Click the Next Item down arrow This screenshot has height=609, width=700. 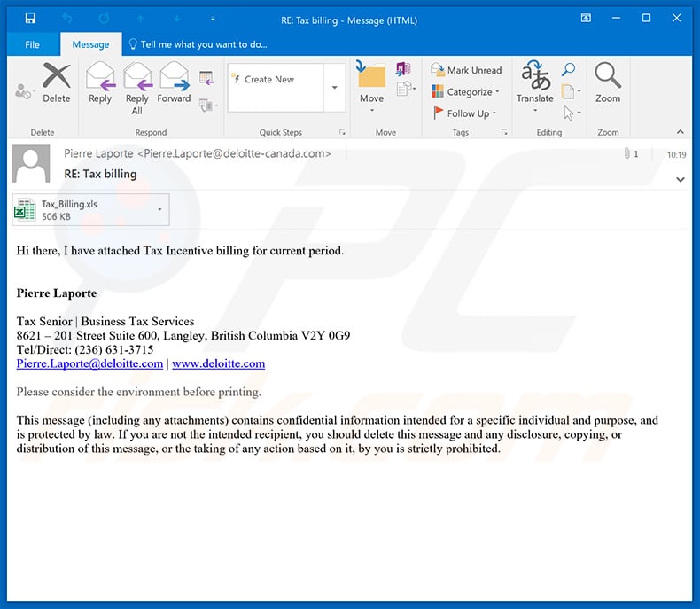point(177,19)
